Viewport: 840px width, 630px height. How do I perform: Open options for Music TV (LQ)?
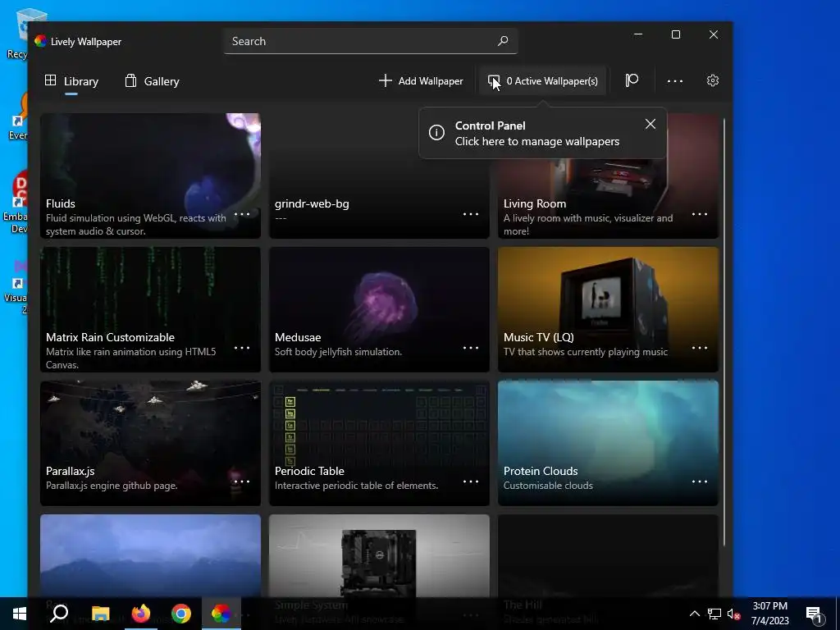coord(699,348)
